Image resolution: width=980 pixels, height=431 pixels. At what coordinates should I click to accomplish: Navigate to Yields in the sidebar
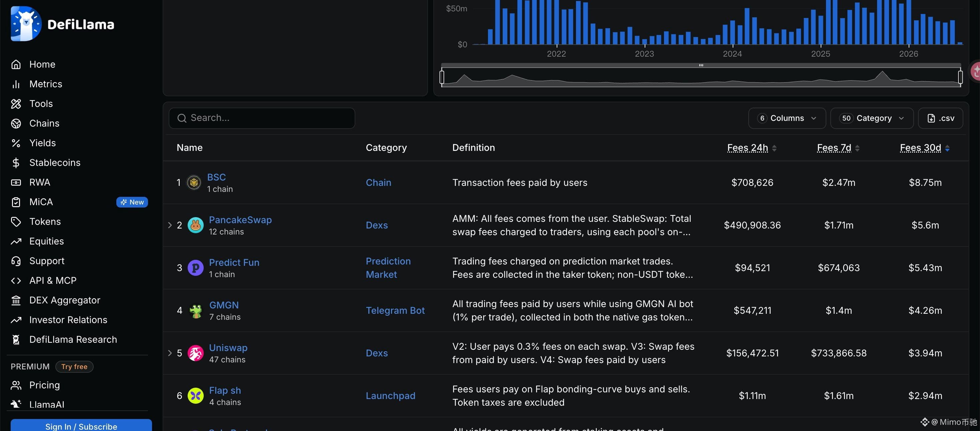coord(43,143)
